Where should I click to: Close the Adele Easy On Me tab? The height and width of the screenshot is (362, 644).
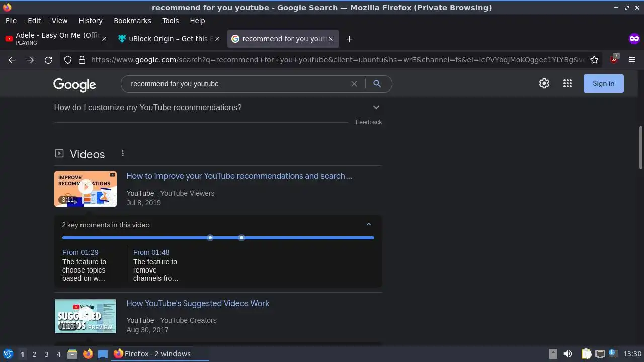point(104,39)
